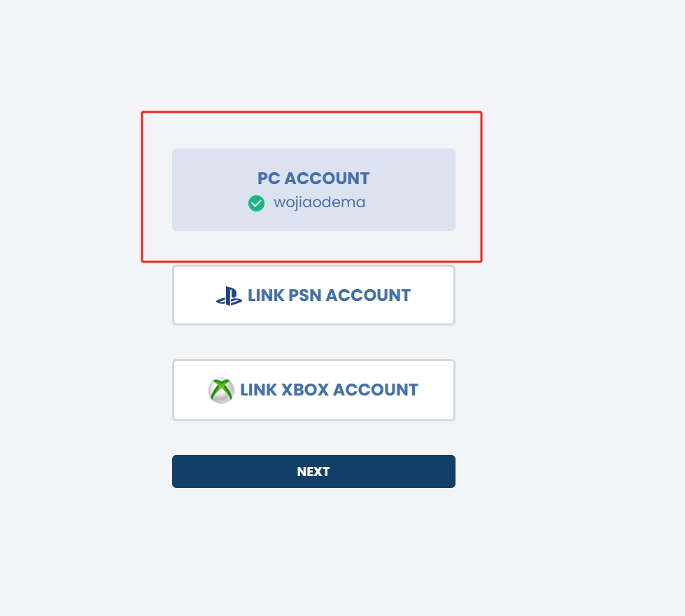Screen dimensions: 685x616
Task: Tap the blue PS symbol on PSN button
Action: 229,296
